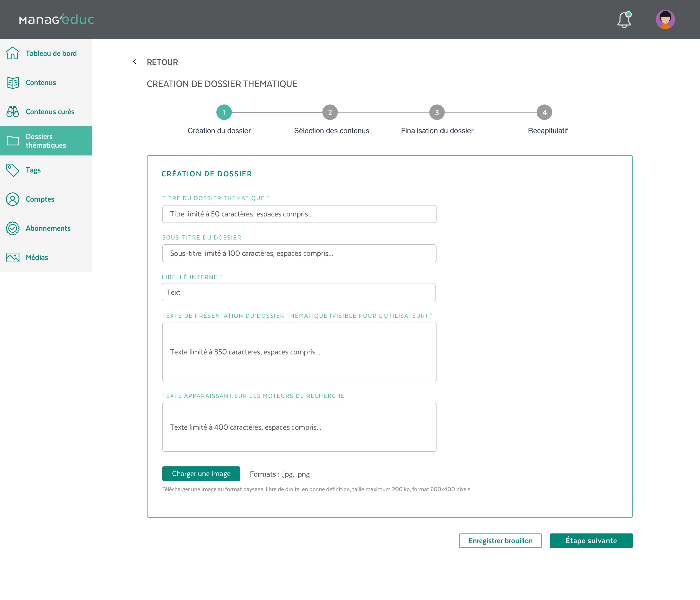
Task: Click the CRÉATION DE DOSSIER heading
Action: point(207,174)
